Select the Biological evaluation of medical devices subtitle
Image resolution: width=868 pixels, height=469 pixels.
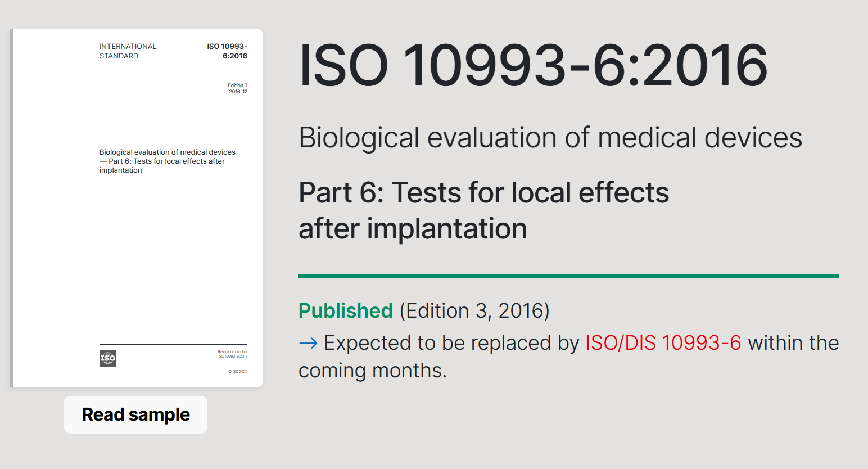[550, 137]
